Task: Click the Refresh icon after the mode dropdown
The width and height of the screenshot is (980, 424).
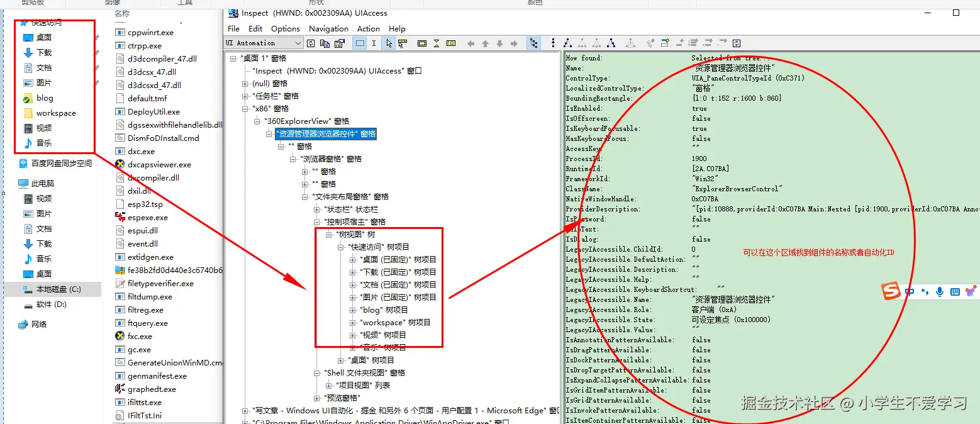Action: point(311,43)
